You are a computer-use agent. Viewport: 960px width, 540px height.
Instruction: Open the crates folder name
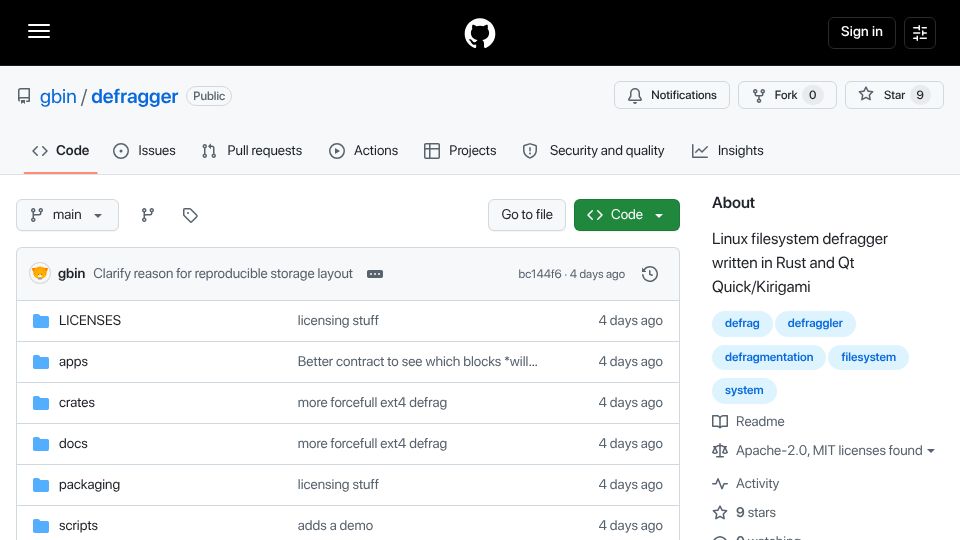77,403
